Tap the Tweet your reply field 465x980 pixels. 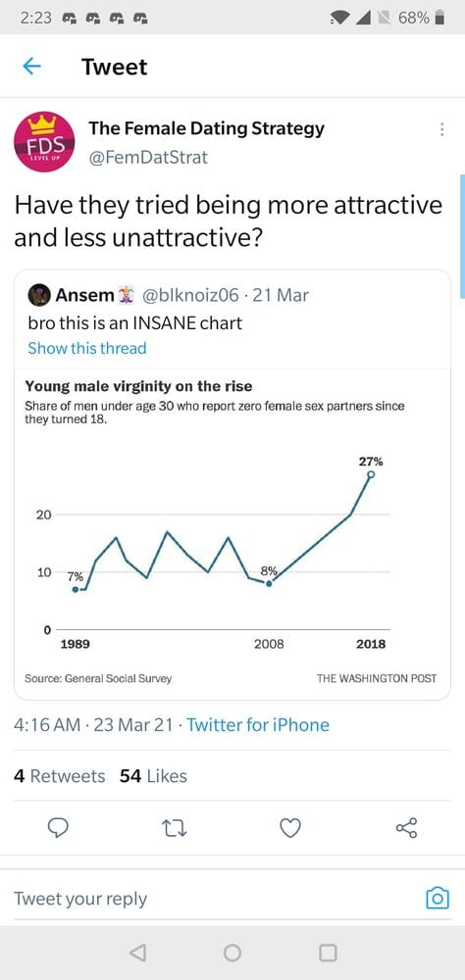pyautogui.click(x=213, y=899)
